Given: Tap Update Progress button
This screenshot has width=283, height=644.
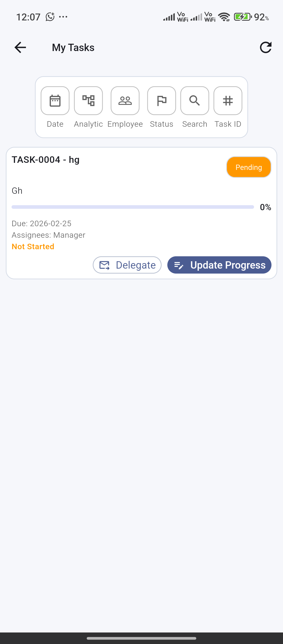Looking at the screenshot, I should tap(219, 265).
